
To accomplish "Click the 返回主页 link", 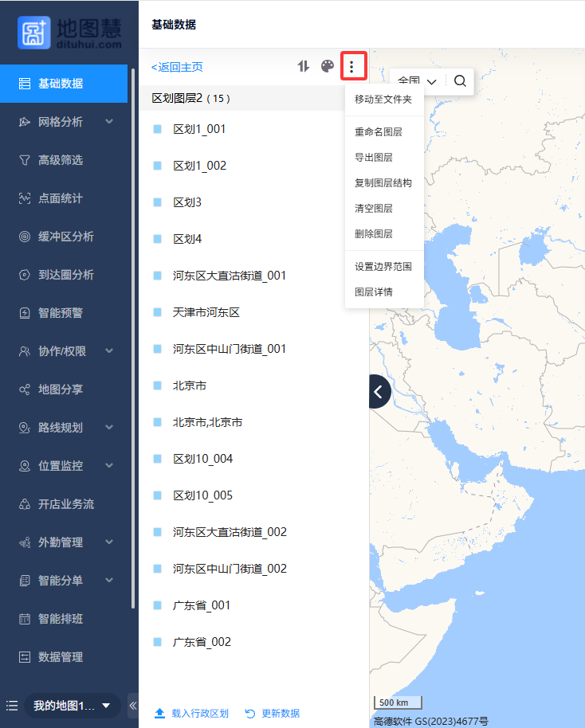I will coord(177,67).
